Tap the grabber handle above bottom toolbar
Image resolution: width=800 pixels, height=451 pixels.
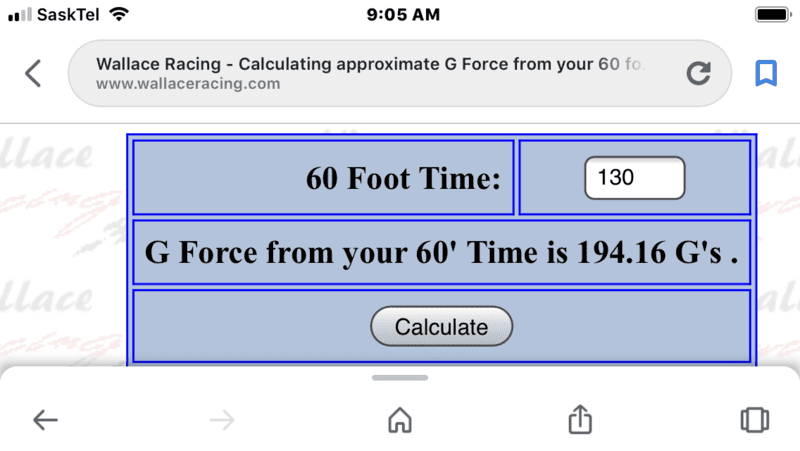[x=399, y=378]
